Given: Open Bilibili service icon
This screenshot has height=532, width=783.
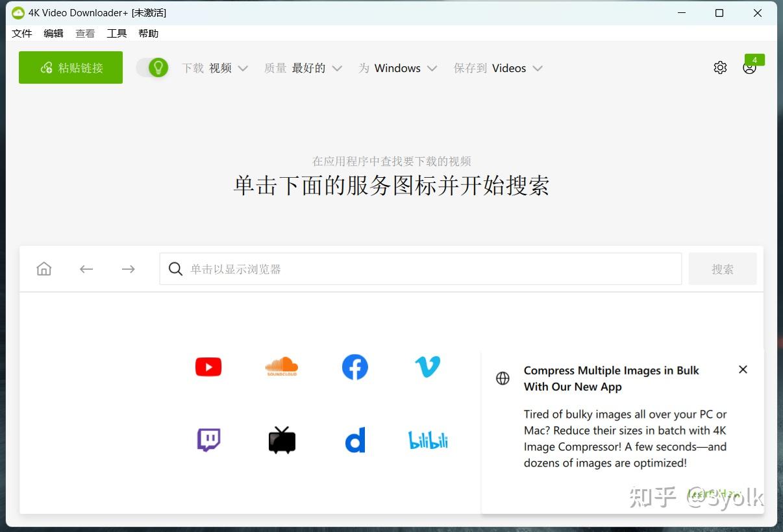Looking at the screenshot, I should point(428,441).
